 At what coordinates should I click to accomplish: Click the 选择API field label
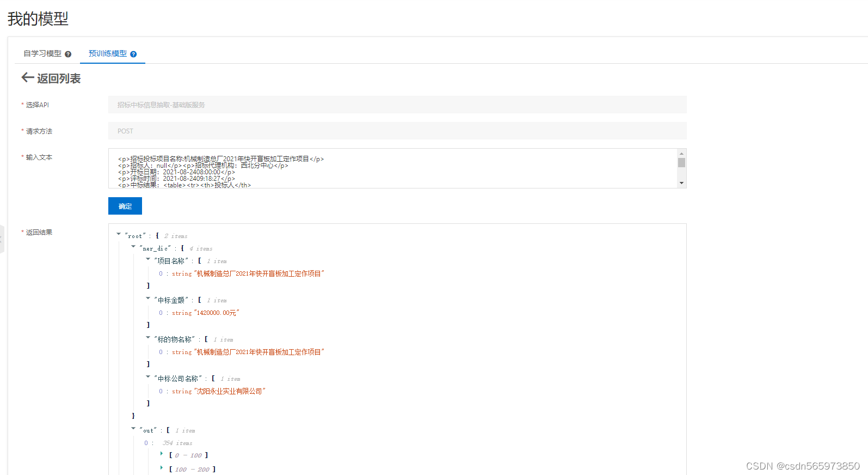pos(37,105)
